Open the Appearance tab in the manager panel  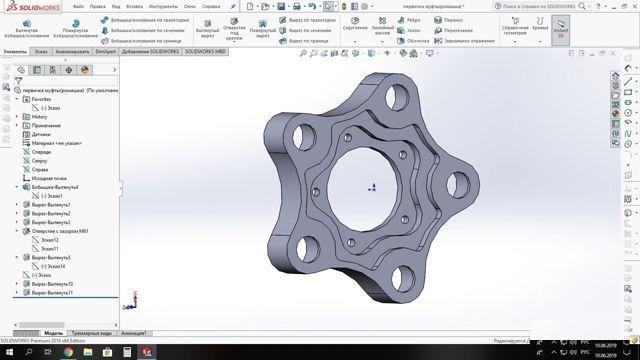click(84, 70)
